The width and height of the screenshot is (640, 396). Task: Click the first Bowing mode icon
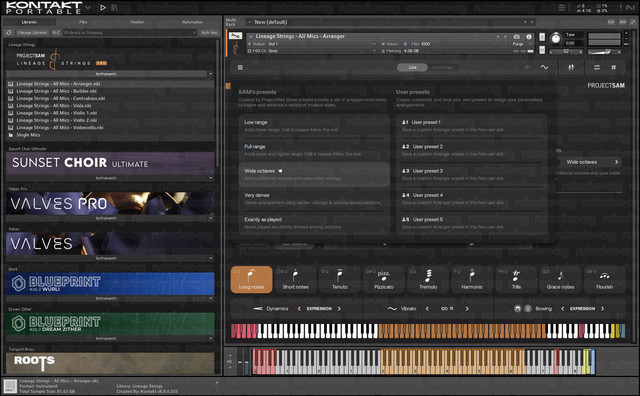(x=518, y=309)
